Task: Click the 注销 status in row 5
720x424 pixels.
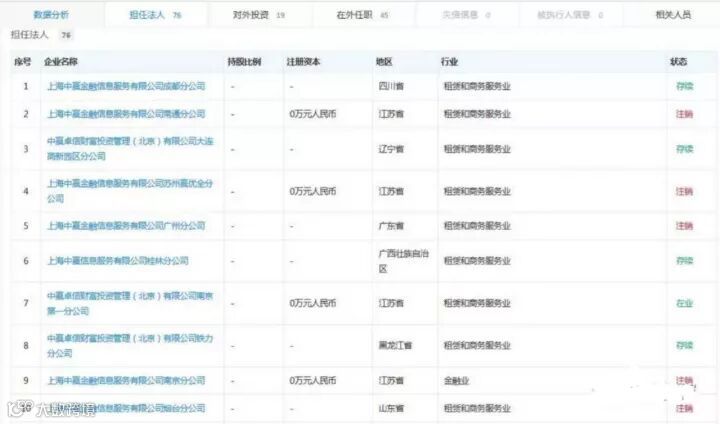Action: [684, 226]
